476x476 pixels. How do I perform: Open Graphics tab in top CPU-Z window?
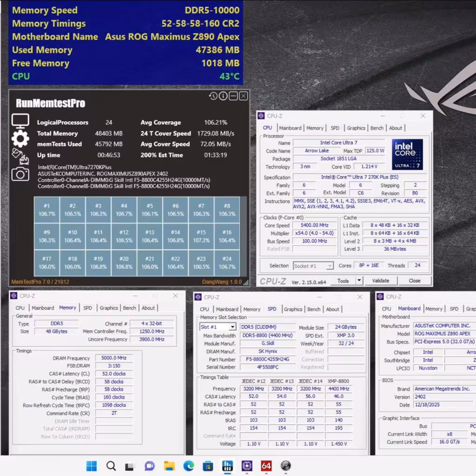coord(356,128)
